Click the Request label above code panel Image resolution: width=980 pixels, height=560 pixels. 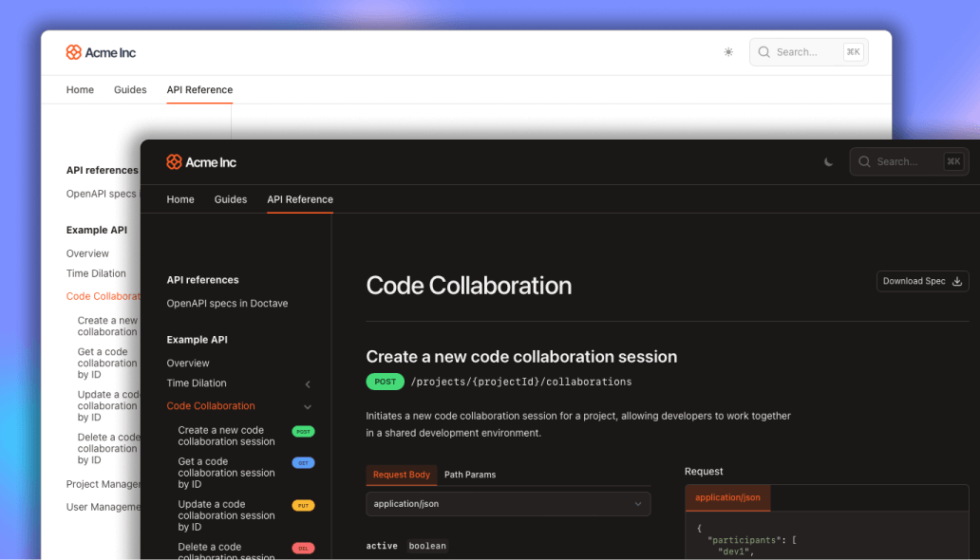704,471
